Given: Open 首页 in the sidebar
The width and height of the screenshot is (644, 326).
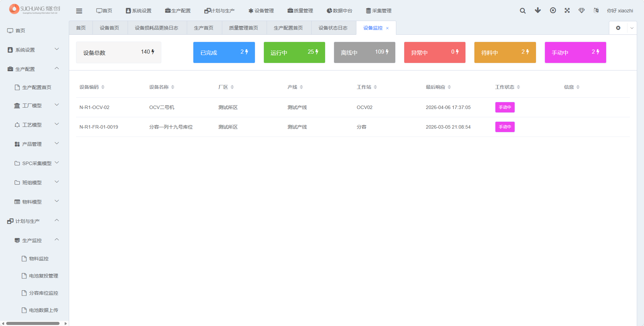Looking at the screenshot, I should click(x=34, y=31).
